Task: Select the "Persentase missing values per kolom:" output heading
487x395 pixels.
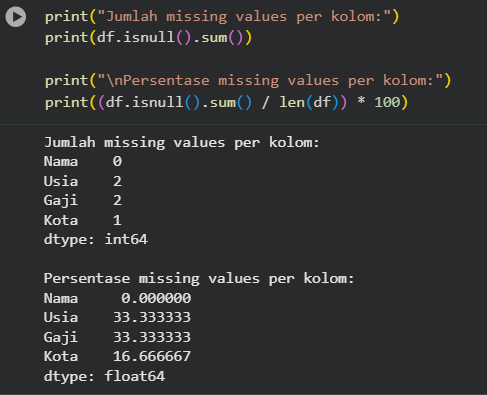Action: 199,279
